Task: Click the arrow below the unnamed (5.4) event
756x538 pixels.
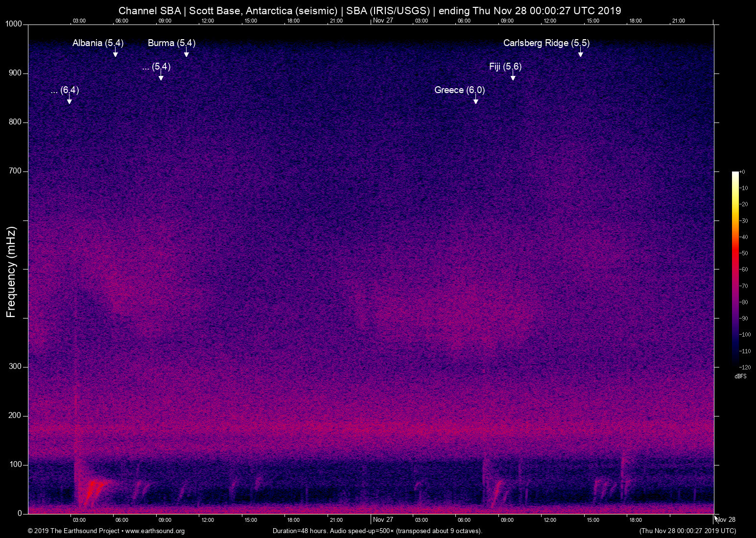Action: pyautogui.click(x=161, y=76)
